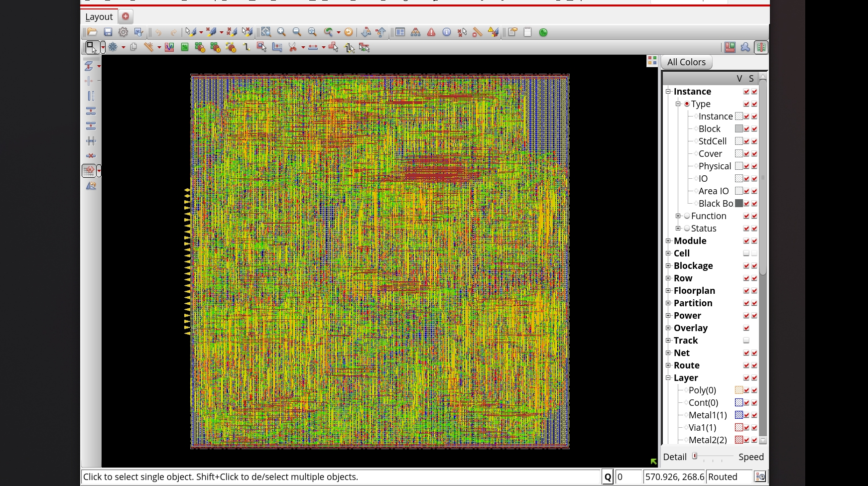The width and height of the screenshot is (868, 486).
Task: Switch to the Layout tab
Action: tap(98, 16)
